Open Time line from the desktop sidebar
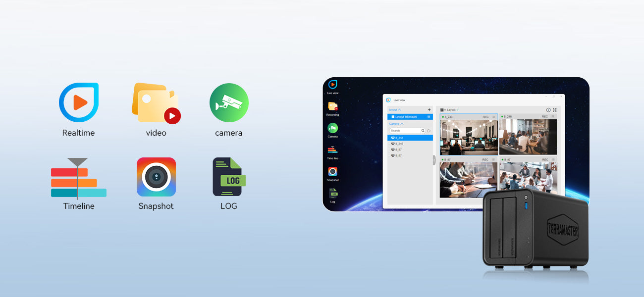Image resolution: width=644 pixels, height=297 pixels. pos(332,150)
